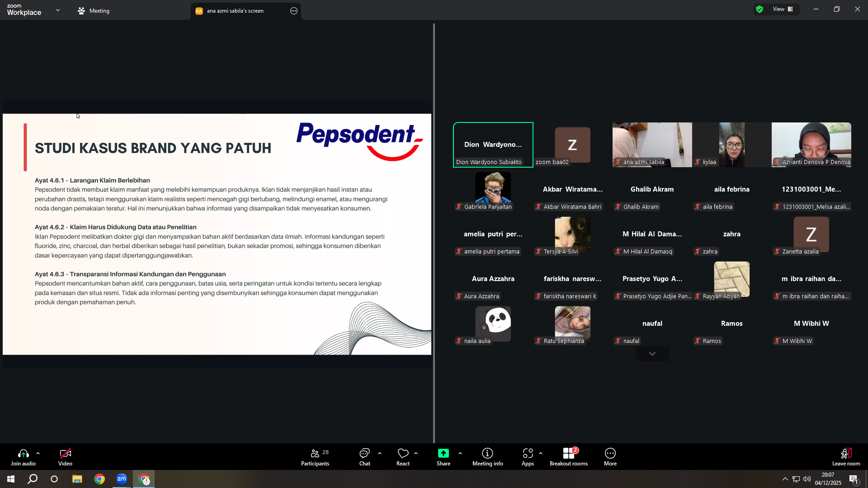Expand reaction options arrow beside React

[416, 453]
